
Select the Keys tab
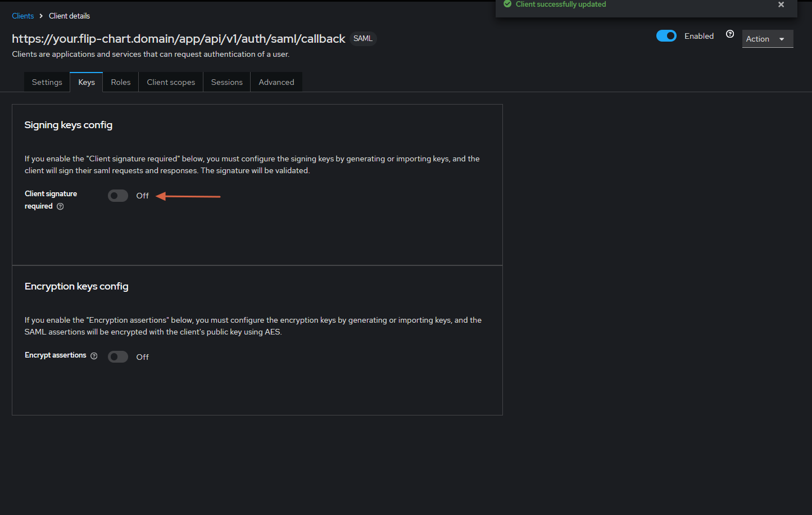click(87, 82)
